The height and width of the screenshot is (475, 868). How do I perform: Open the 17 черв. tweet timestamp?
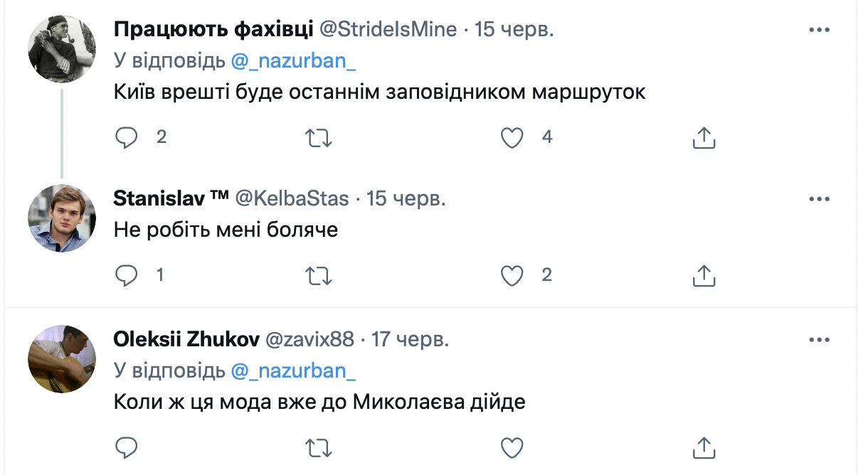(x=410, y=340)
